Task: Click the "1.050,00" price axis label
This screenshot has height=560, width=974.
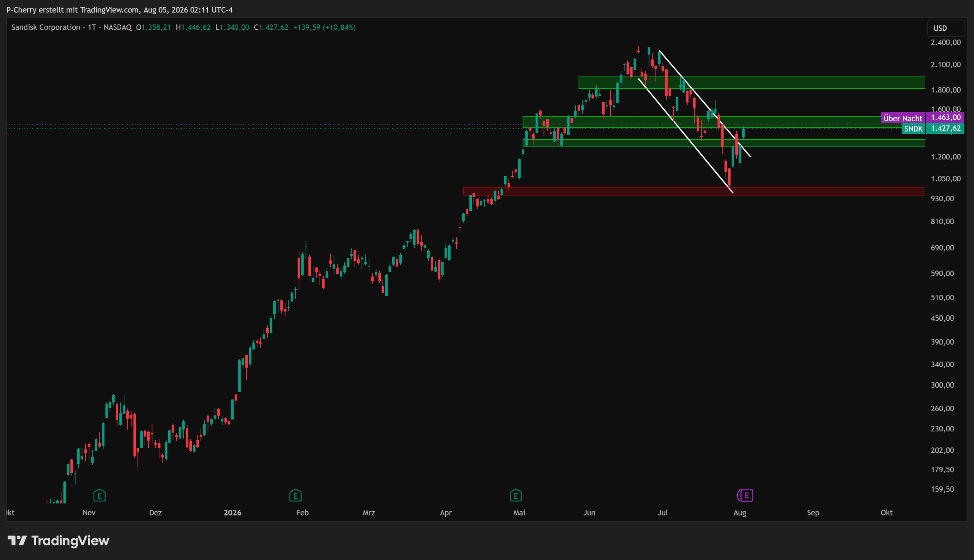Action: (x=945, y=178)
